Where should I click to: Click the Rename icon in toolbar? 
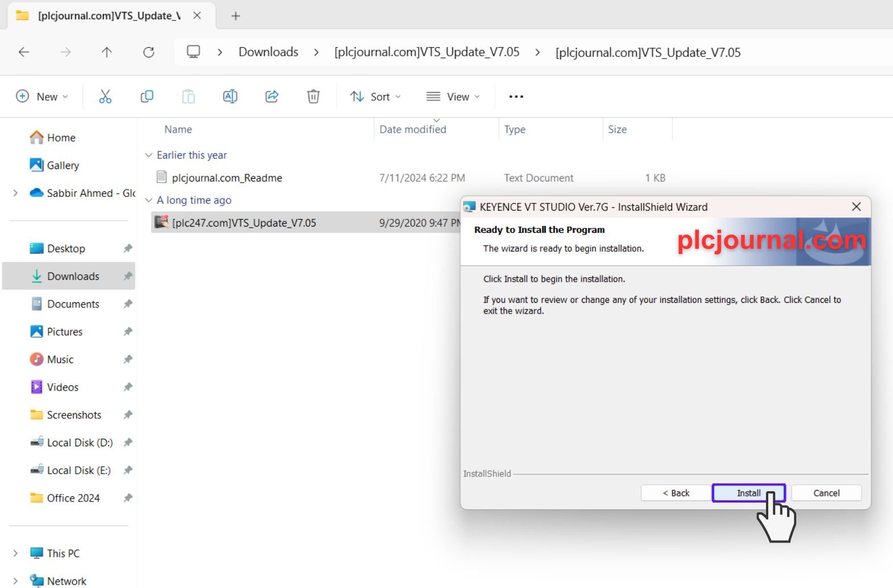[x=230, y=97]
